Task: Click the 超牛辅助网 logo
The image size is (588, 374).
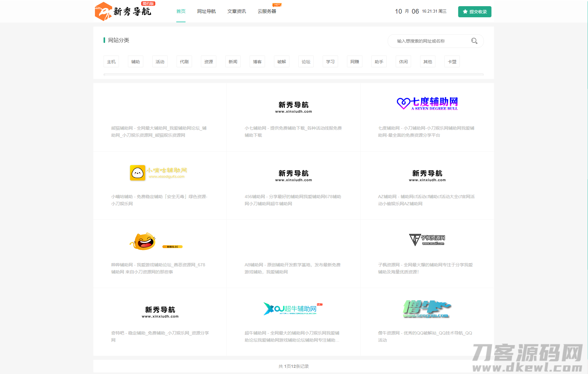Action: click(x=293, y=309)
